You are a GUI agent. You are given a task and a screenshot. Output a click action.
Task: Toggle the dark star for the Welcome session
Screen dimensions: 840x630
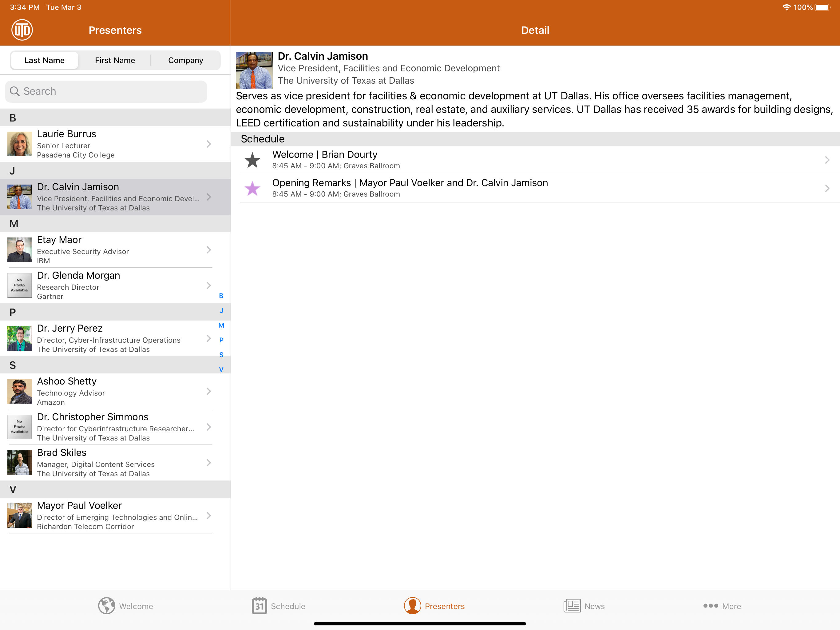coord(252,160)
